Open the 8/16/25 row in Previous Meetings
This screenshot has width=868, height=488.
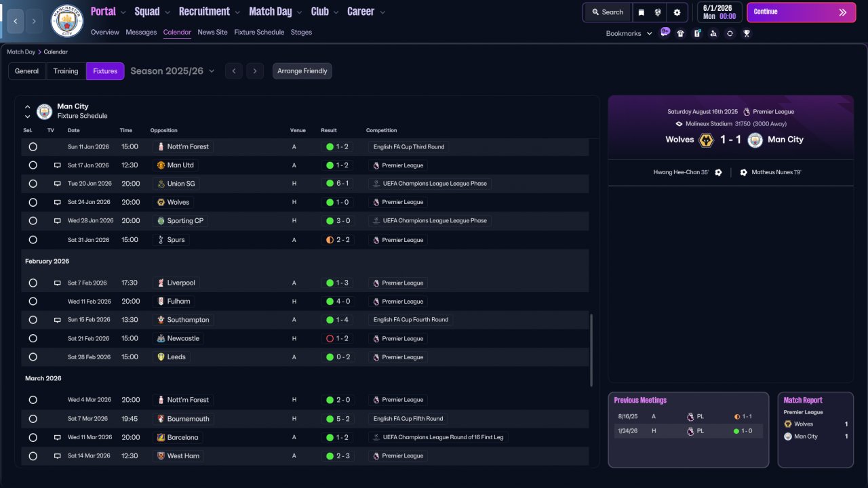[688, 417]
